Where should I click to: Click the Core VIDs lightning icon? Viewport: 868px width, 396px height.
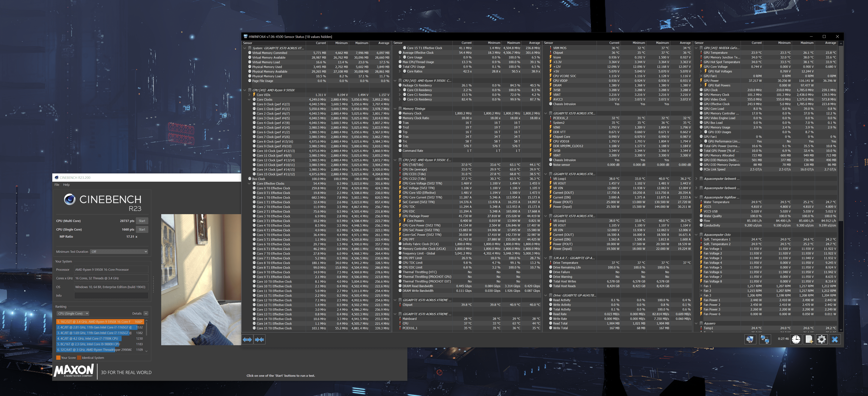pyautogui.click(x=254, y=95)
